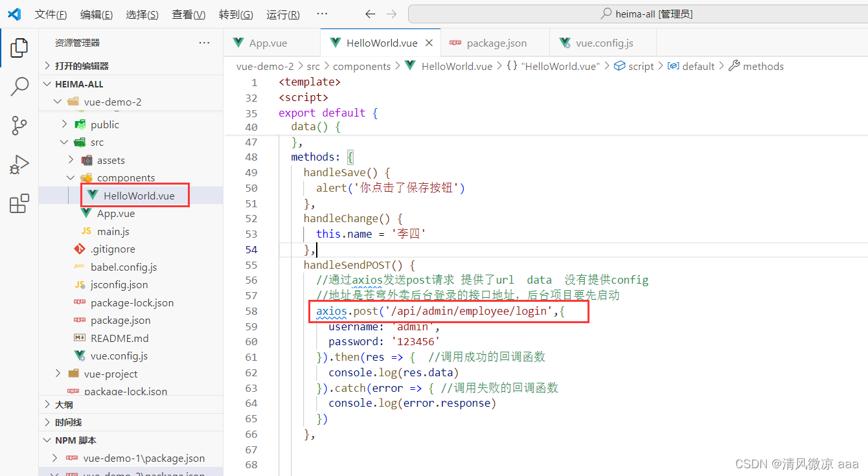Click components in the breadcrumb path
The image size is (868, 476).
[x=362, y=66]
